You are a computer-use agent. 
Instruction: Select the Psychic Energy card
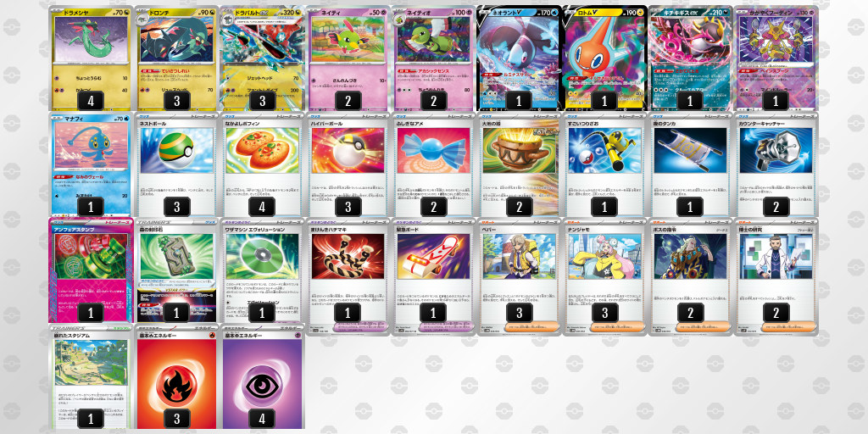pyautogui.click(x=263, y=377)
